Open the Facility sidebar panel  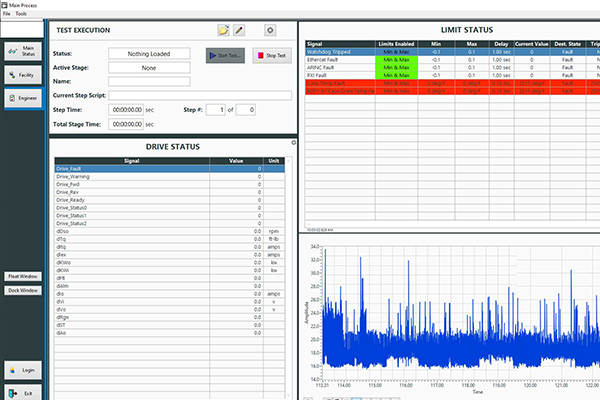(23, 75)
